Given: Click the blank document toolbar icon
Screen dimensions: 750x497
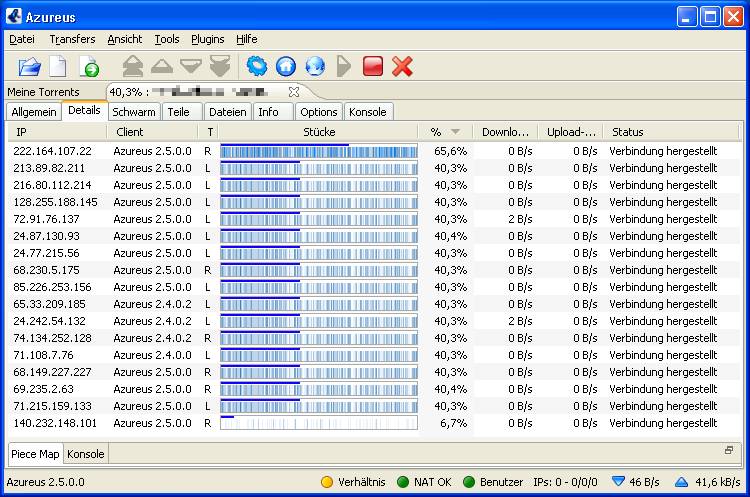Looking at the screenshot, I should tap(58, 66).
